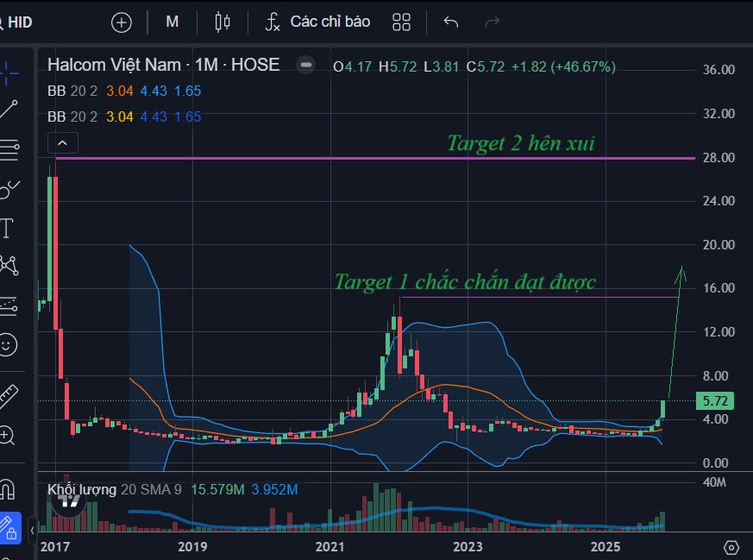Click the 2017 time axis label

(54, 546)
